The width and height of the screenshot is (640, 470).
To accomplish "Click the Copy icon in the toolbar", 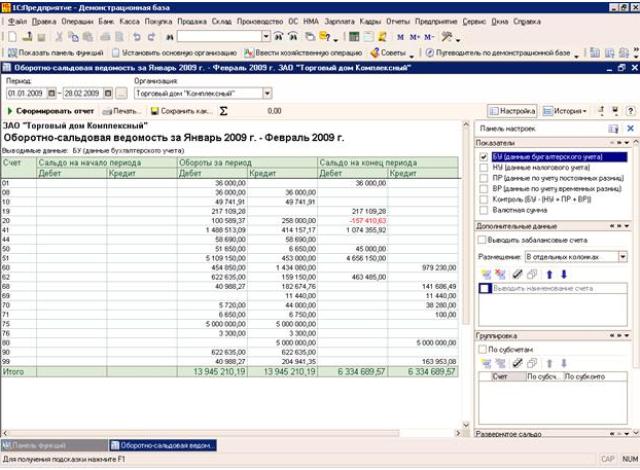I will point(73,37).
